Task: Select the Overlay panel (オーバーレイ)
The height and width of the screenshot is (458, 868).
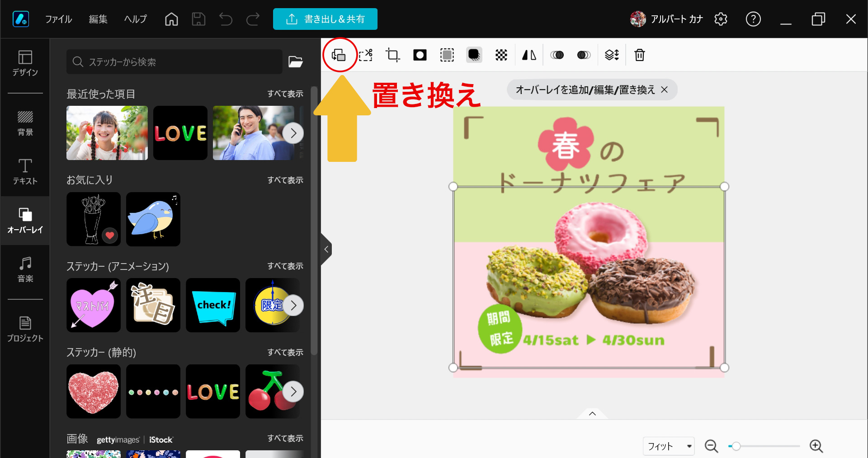Action: [25, 221]
